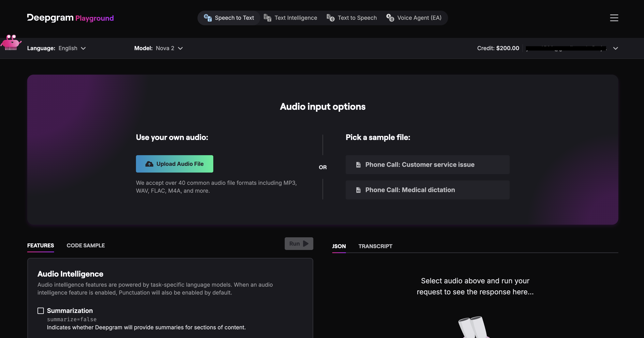The width and height of the screenshot is (644, 338).
Task: Switch to Text Intelligence tab
Action: click(x=290, y=18)
